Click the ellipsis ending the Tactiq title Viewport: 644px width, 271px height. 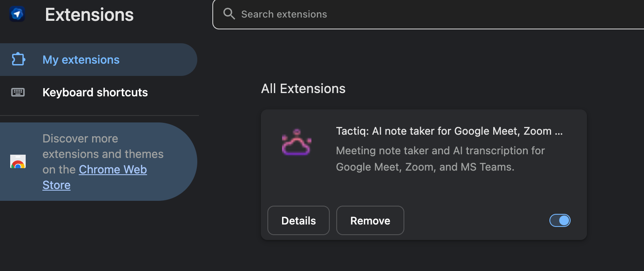point(559,132)
